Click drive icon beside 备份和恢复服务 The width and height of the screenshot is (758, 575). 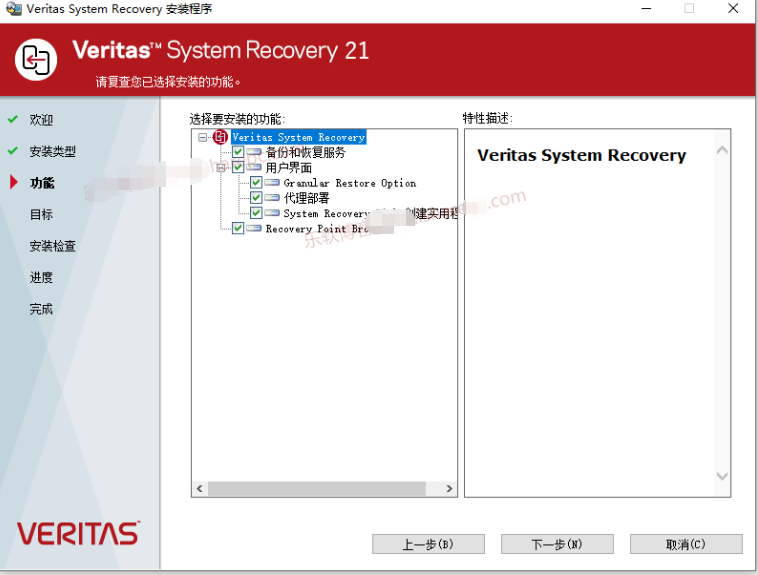(x=254, y=152)
